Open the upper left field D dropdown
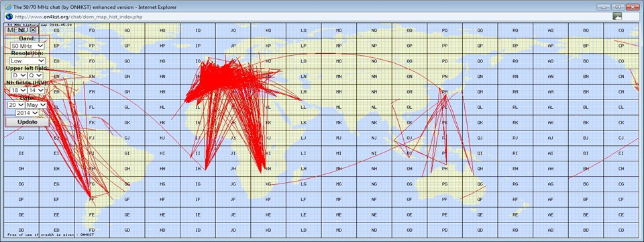Screen dimensions: 644x242 click(x=19, y=75)
